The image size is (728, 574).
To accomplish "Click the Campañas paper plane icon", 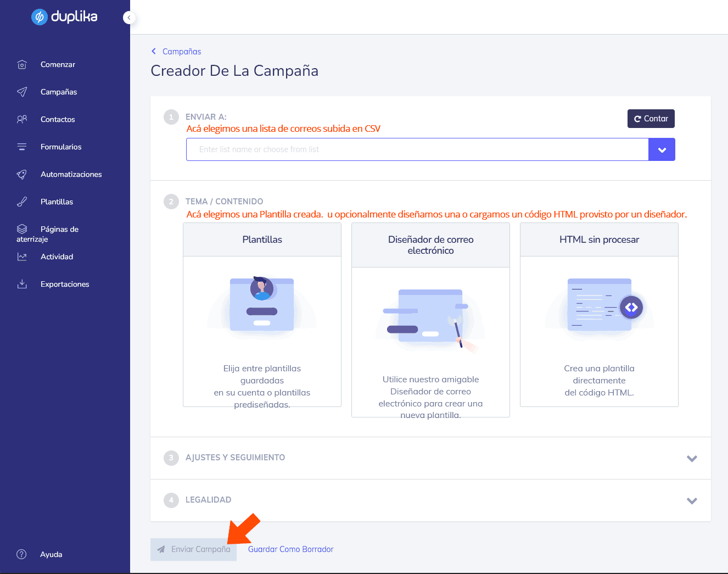I will point(21,92).
